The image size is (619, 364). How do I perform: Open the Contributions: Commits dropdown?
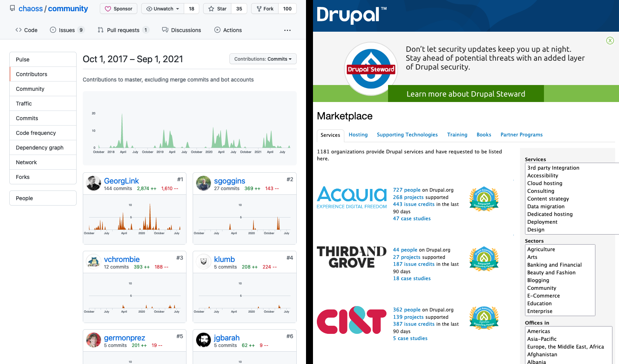(x=263, y=59)
